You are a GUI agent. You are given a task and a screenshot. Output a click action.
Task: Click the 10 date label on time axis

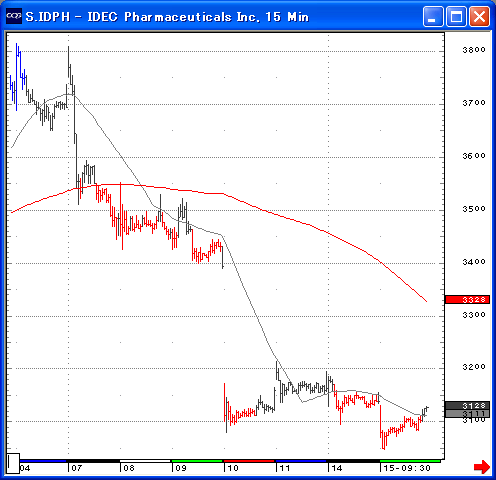[233, 468]
